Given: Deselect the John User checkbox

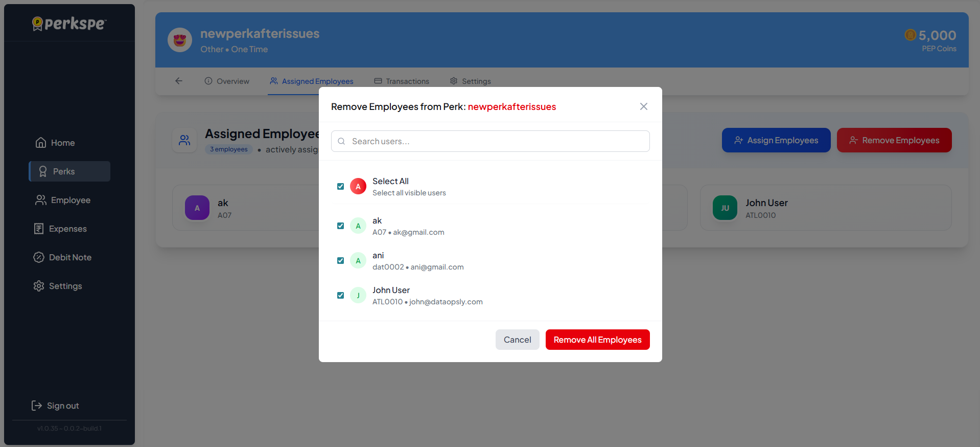Looking at the screenshot, I should tap(340, 296).
